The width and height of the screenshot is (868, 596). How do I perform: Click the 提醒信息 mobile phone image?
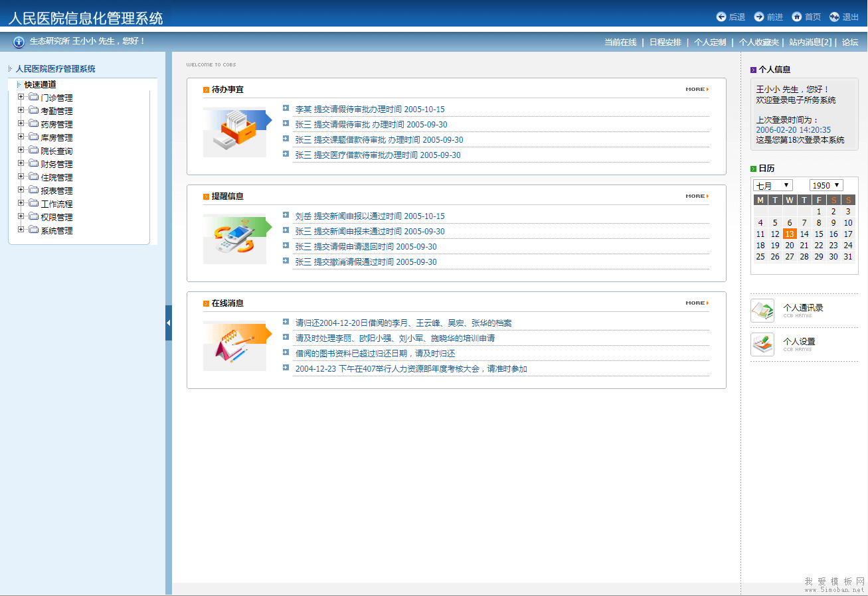coord(234,239)
